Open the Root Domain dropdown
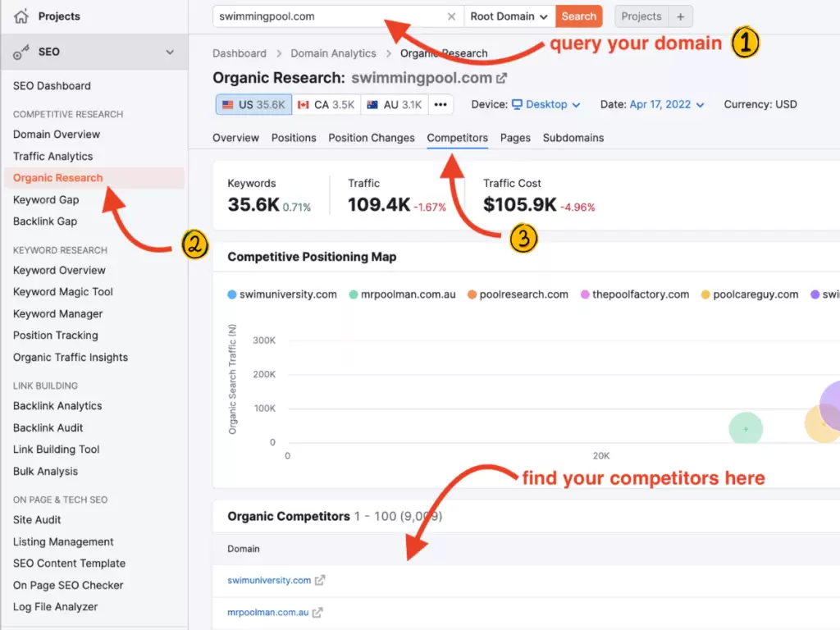This screenshot has width=840, height=630. (509, 16)
